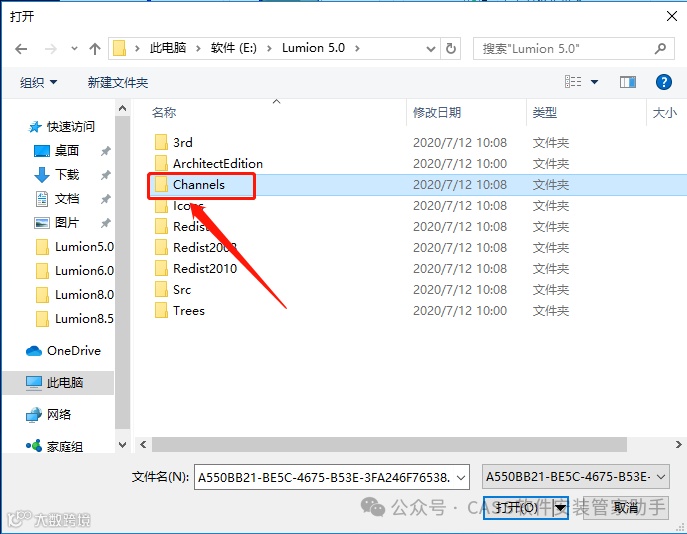Select the ArchitectEdition folder
Image resolution: width=687 pixels, height=534 pixels.
click(218, 163)
